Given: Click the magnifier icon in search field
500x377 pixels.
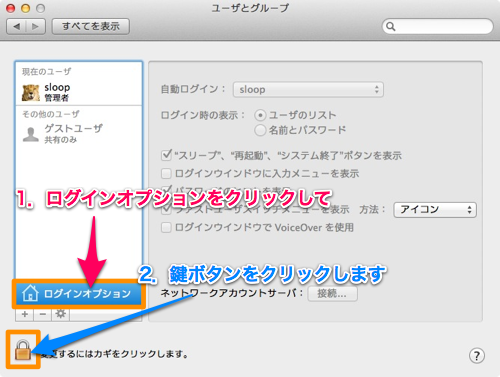Looking at the screenshot, I should (391, 26).
